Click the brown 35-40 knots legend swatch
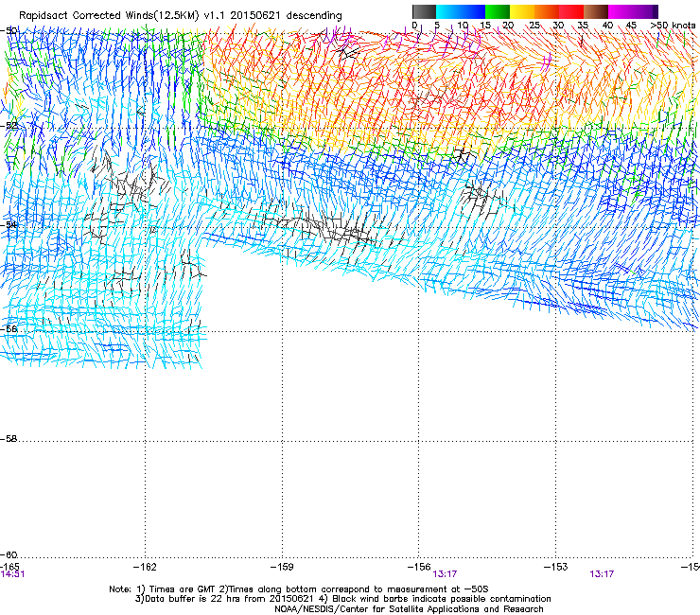700x615 pixels. (596, 11)
